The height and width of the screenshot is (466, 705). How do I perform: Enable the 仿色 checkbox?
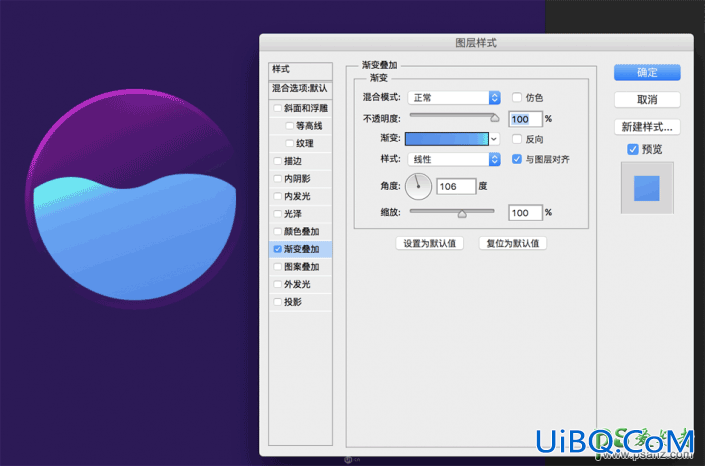(x=517, y=98)
